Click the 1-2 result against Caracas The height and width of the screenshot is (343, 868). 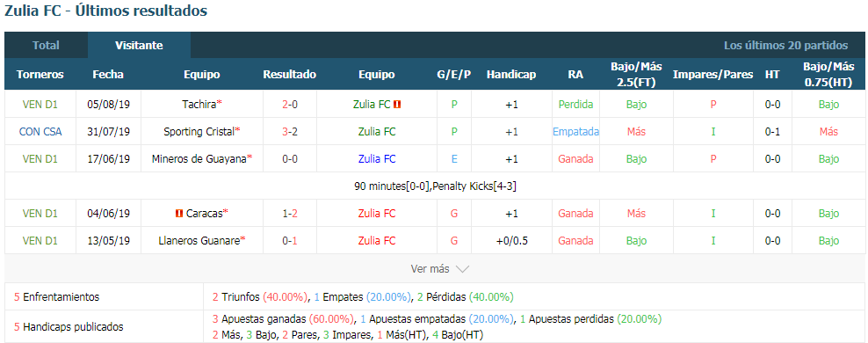click(290, 214)
